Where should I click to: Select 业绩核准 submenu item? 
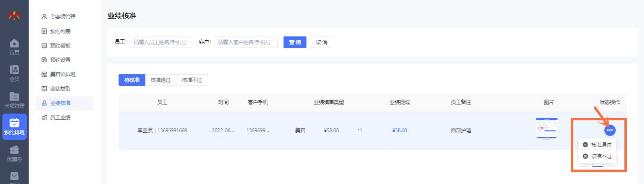(x=65, y=103)
